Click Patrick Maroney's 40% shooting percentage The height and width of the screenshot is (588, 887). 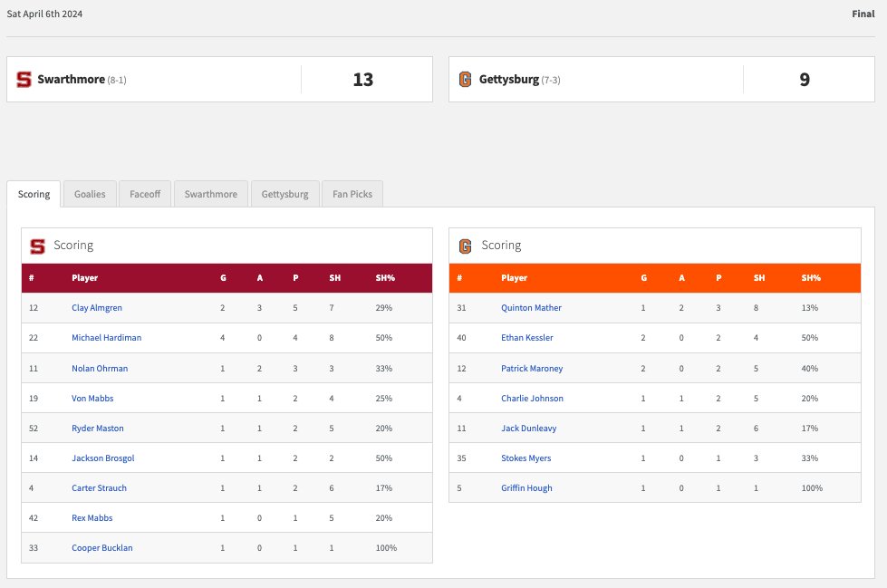tap(809, 369)
